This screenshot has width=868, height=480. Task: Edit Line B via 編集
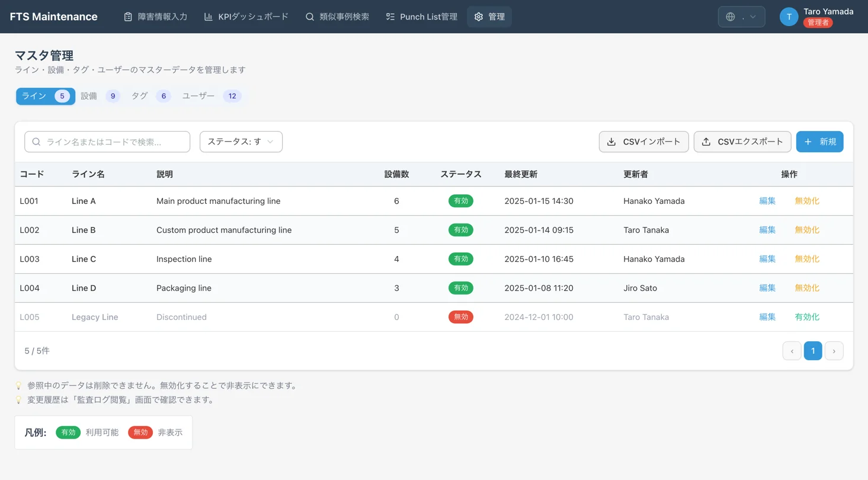(x=767, y=230)
